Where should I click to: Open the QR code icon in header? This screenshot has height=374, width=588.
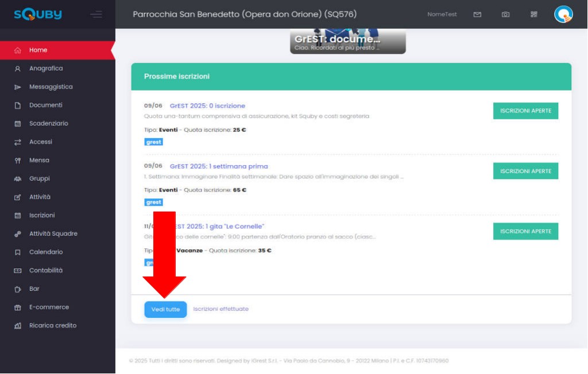533,14
